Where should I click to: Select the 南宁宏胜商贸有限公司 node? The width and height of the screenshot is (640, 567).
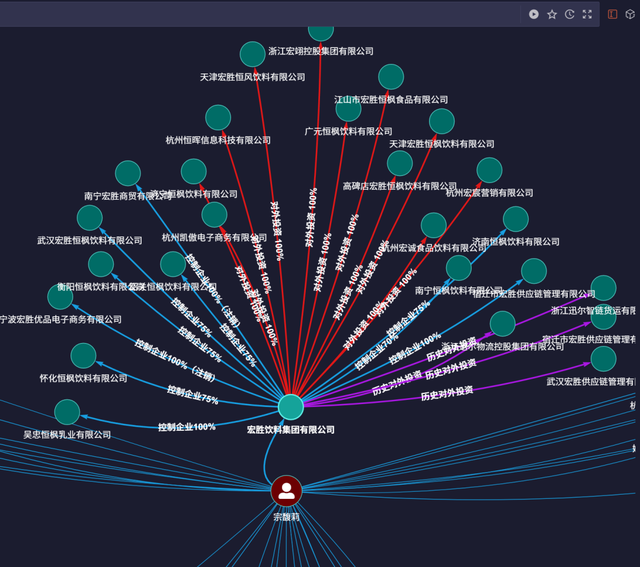(128, 173)
